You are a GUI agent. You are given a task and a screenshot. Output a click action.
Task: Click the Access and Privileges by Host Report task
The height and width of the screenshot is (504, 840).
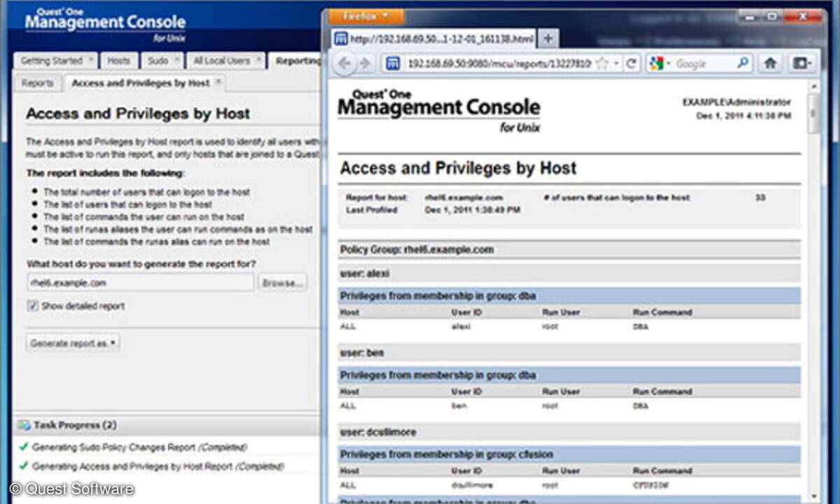(x=157, y=465)
